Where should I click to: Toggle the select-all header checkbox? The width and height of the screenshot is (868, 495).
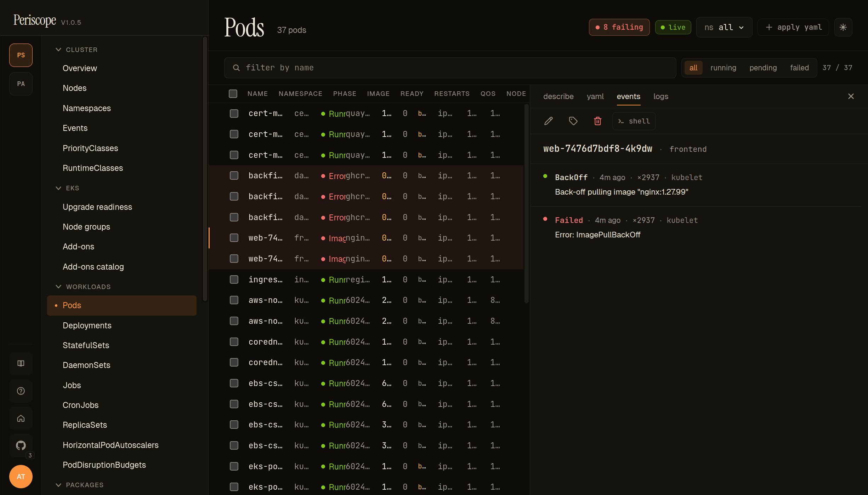(x=233, y=94)
